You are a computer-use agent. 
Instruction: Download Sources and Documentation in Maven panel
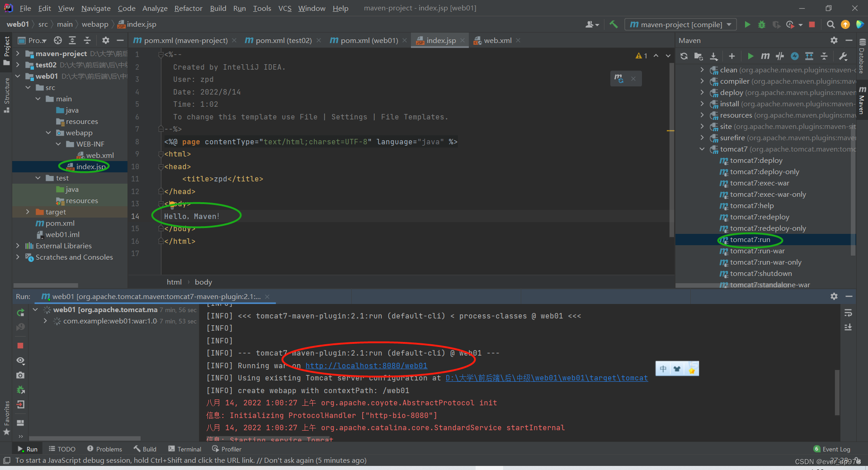[714, 56]
